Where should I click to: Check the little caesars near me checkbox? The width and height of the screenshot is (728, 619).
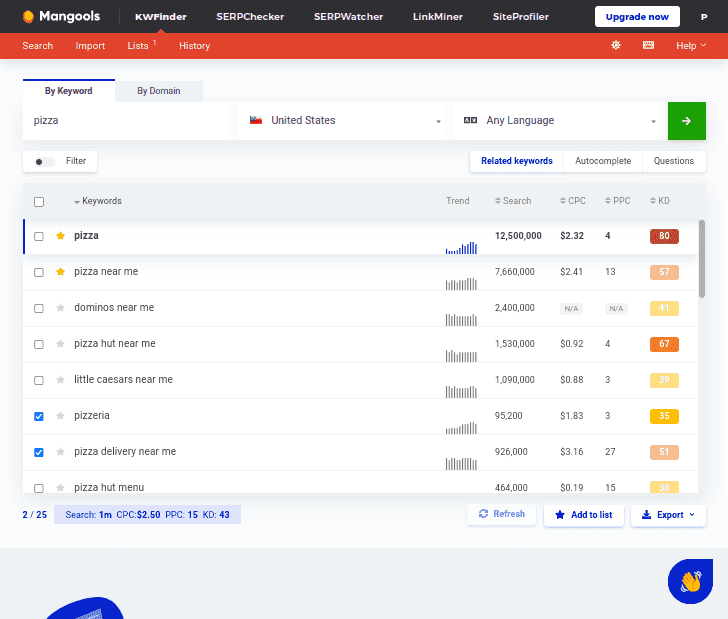point(39,380)
